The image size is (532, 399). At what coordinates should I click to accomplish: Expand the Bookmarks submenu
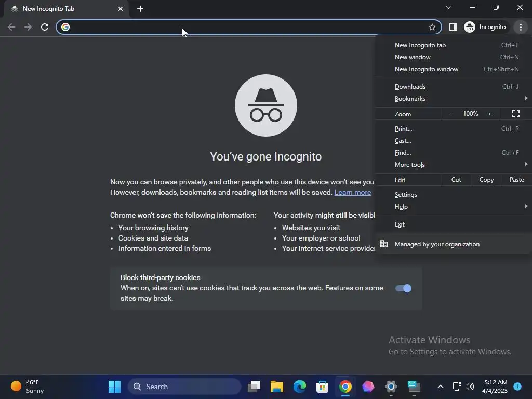[x=453, y=98]
